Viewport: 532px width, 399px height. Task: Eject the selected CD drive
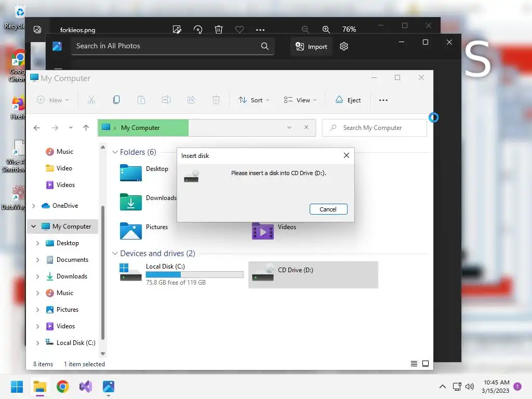tap(348, 100)
